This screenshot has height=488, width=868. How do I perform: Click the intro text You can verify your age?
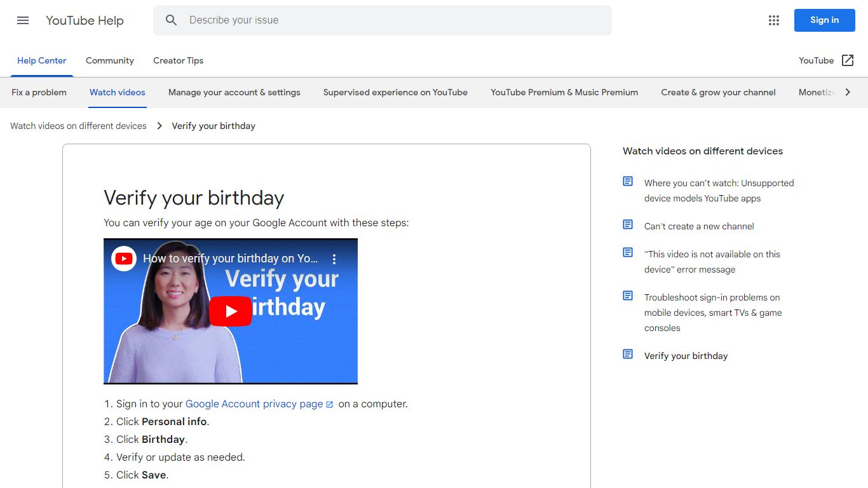pos(256,223)
